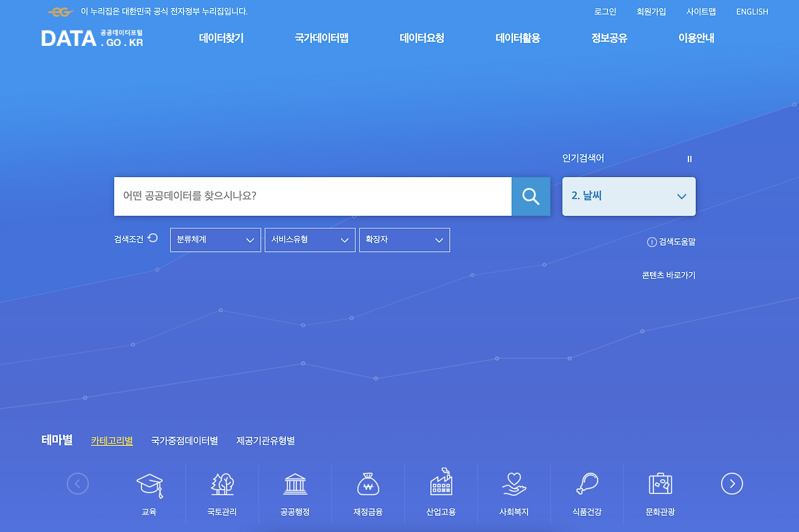This screenshot has width=799, height=532.
Task: Choose the 사회복지 social welfare heart icon
Action: click(x=514, y=484)
